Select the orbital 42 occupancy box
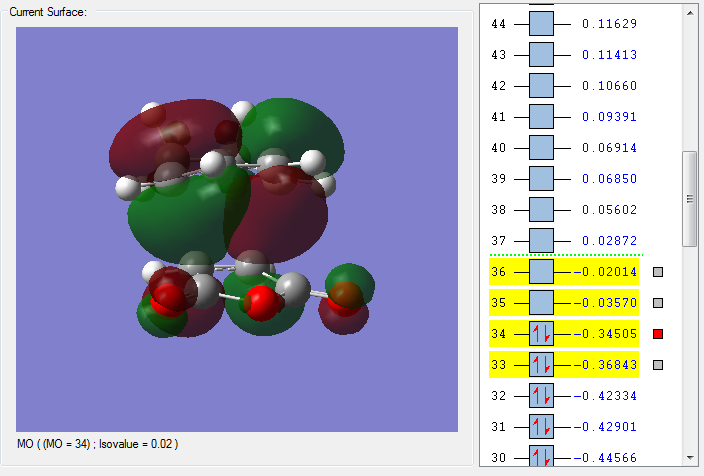The image size is (704, 476). [x=541, y=86]
